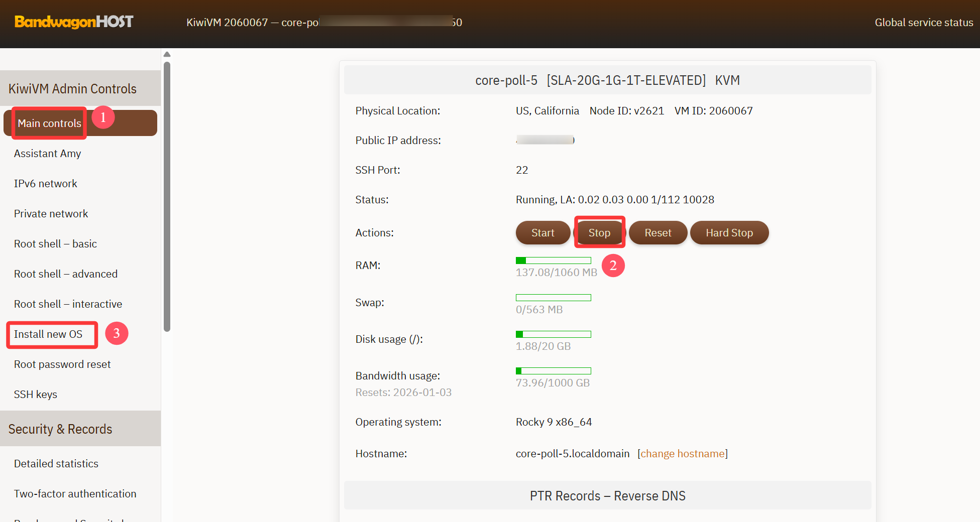This screenshot has width=980, height=522.
Task: Click the change hostname link
Action: coord(682,454)
